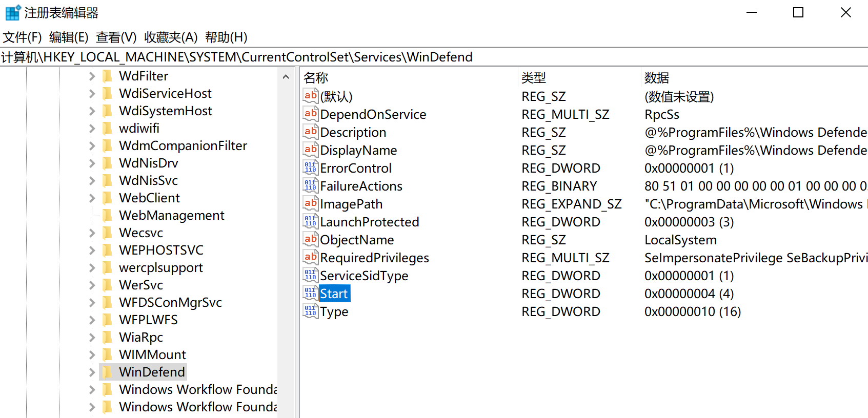The height and width of the screenshot is (418, 868).
Task: Expand the WdmCompanionFilter key
Action: coord(92,145)
